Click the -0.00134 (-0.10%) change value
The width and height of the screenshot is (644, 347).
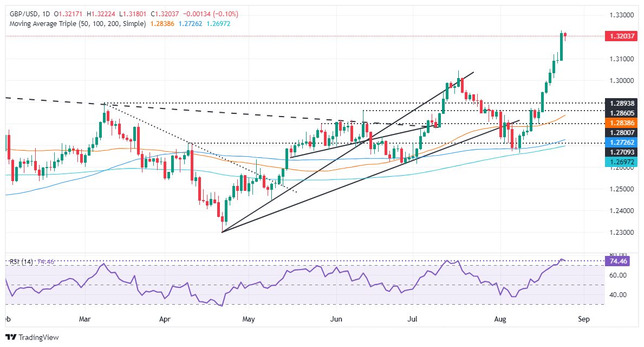(211, 14)
